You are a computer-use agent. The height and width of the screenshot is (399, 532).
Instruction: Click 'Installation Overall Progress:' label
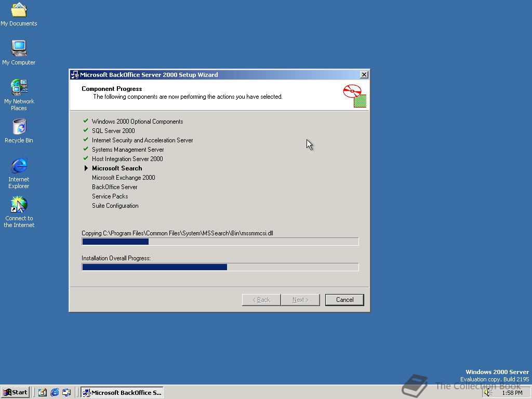(x=116, y=258)
